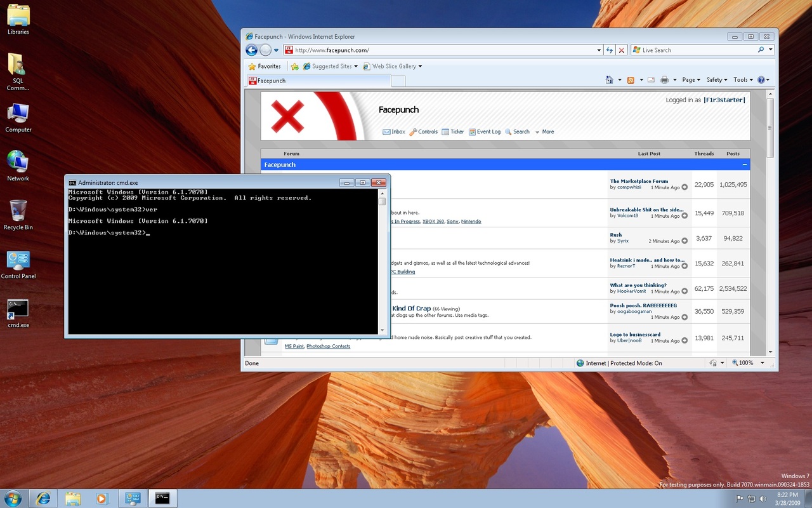Select the Facepunch browser tab
Screen dimensions: 812x508
(x=317, y=81)
